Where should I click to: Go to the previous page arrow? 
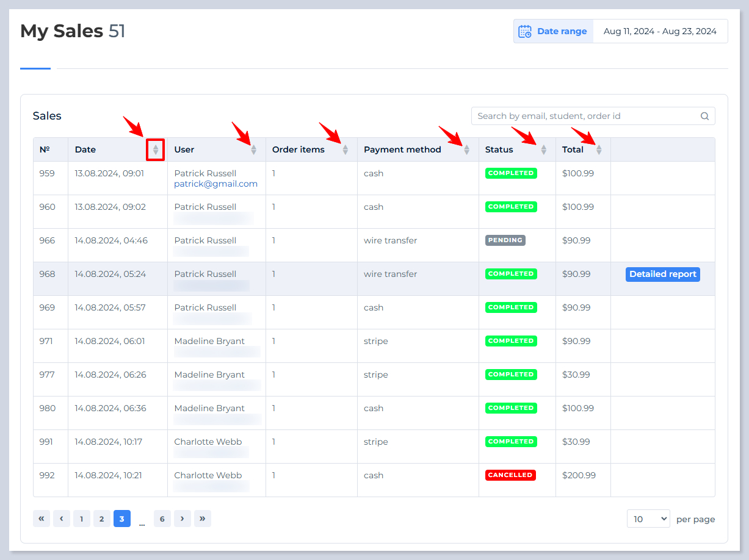coord(61,519)
